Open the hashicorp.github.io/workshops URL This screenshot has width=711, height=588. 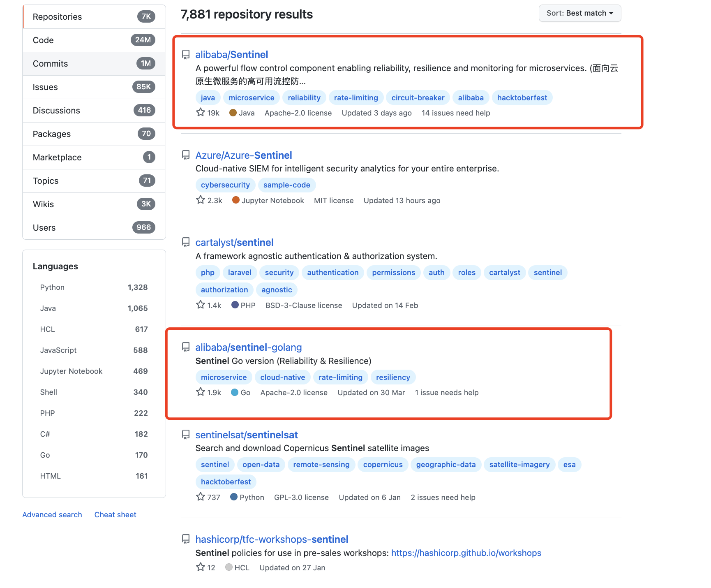click(466, 553)
